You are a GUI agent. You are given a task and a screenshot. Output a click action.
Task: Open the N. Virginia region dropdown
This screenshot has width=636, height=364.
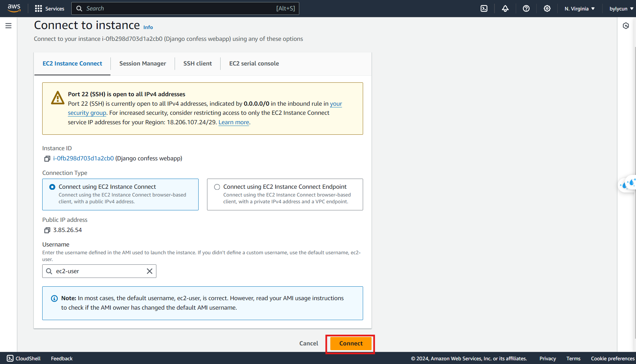pos(580,8)
